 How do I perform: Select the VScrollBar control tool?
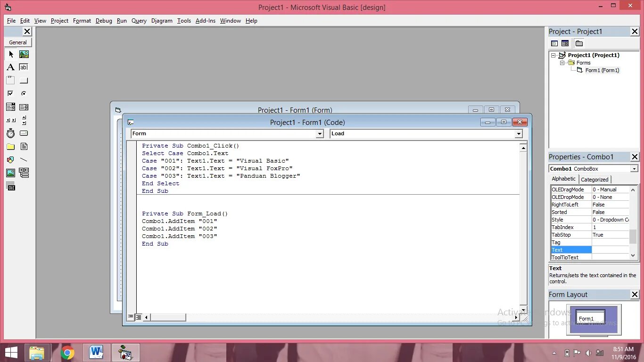tap(24, 120)
